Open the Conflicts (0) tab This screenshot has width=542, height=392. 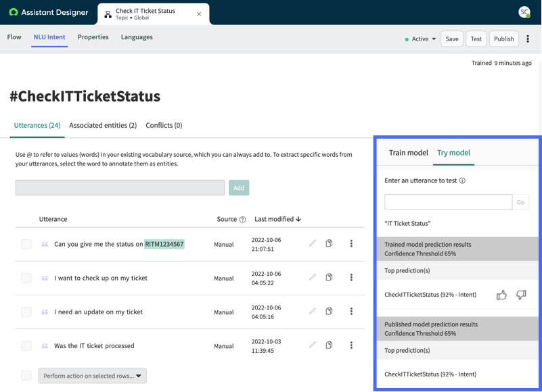tap(164, 125)
